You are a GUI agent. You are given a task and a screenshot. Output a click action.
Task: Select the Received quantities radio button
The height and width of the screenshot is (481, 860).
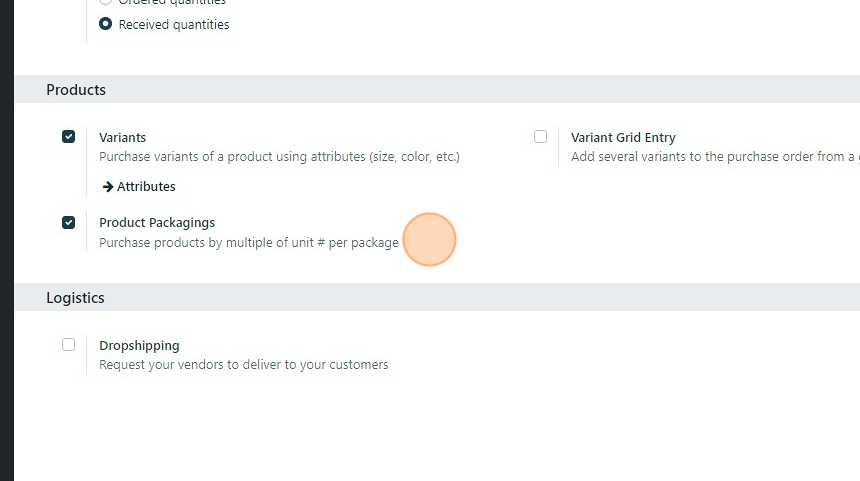click(105, 24)
